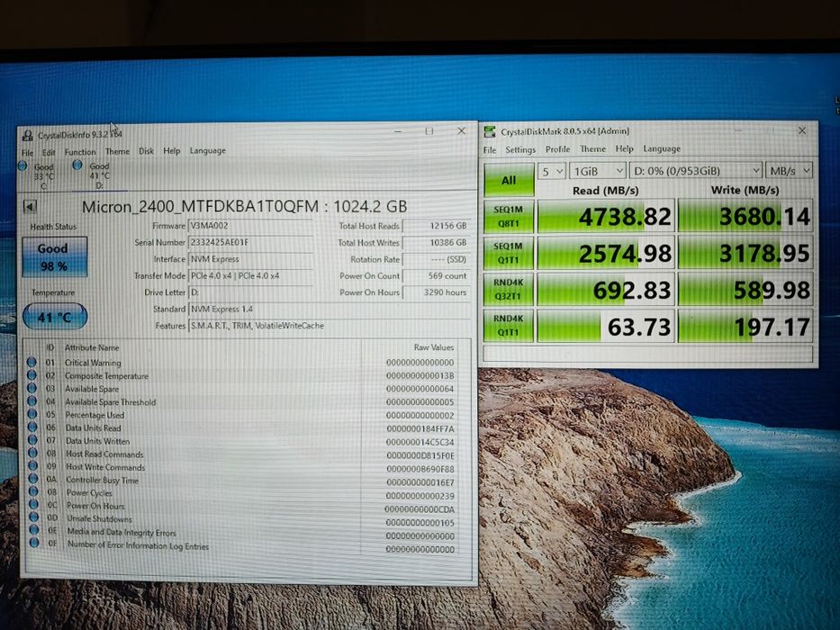The image size is (840, 630).
Task: Start the SEQ1M Q8T1 test
Action: click(x=509, y=216)
